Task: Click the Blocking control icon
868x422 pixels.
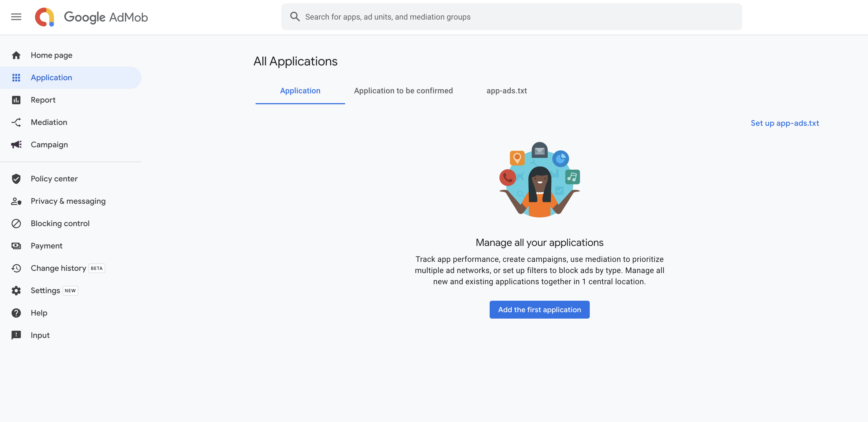Action: click(16, 224)
